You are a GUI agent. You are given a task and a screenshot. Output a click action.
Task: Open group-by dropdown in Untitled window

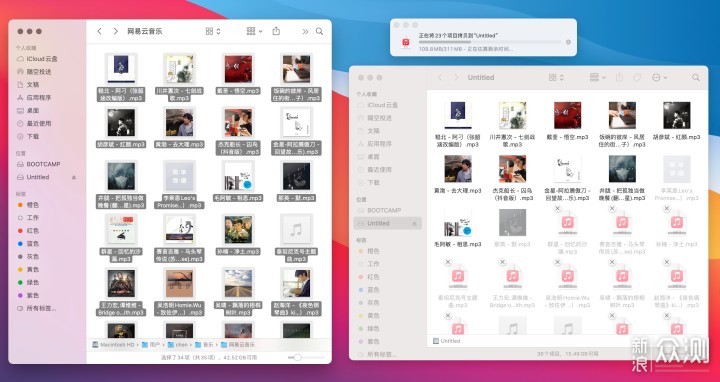(x=597, y=78)
